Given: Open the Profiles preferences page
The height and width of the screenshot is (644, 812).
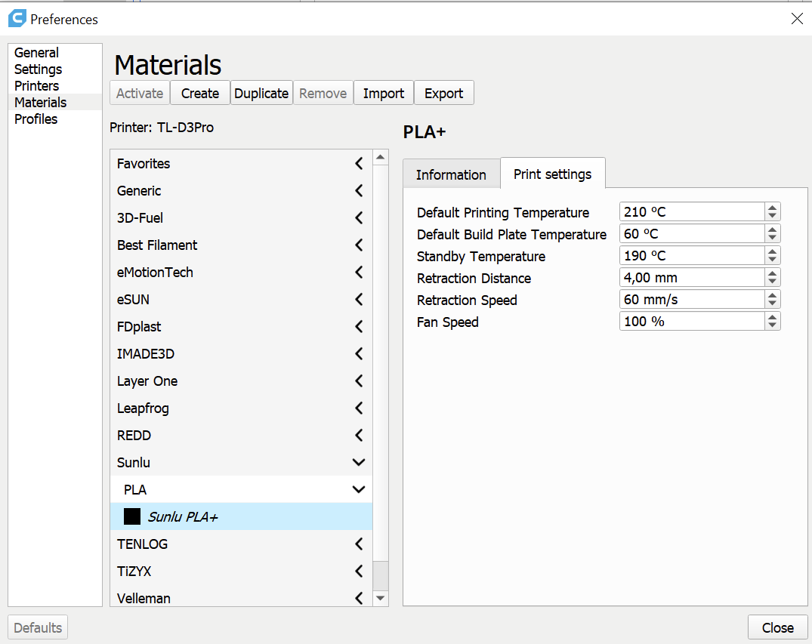Looking at the screenshot, I should [36, 119].
